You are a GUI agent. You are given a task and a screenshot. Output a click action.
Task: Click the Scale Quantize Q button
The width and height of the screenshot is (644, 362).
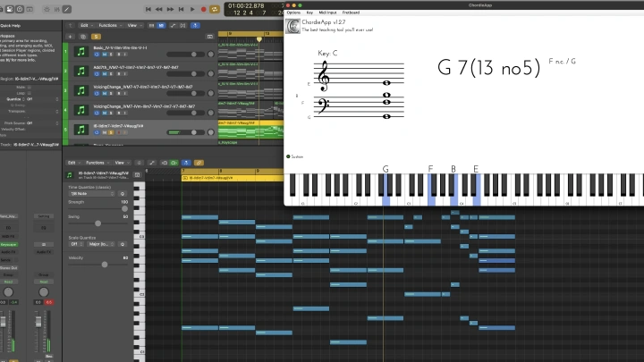click(x=123, y=244)
